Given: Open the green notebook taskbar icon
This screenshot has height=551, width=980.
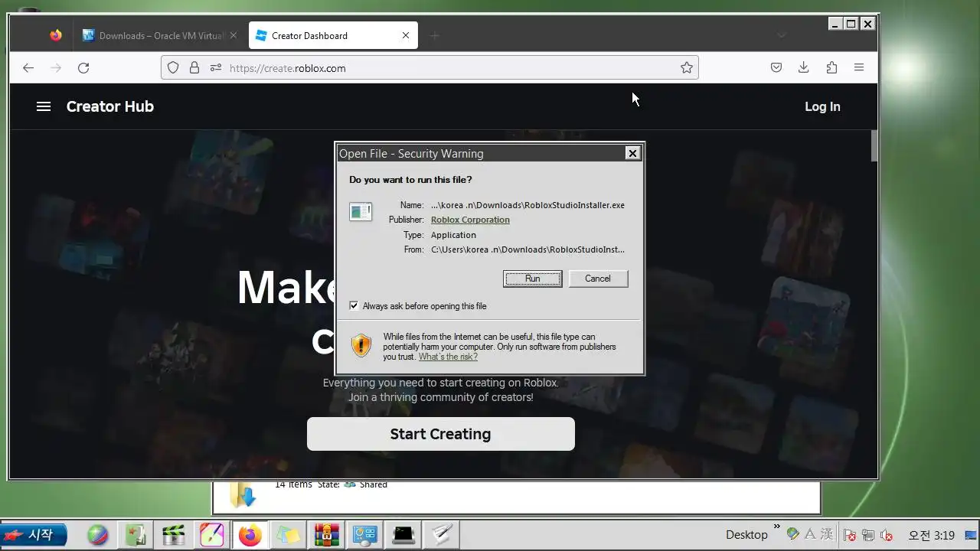Looking at the screenshot, I should (x=136, y=535).
